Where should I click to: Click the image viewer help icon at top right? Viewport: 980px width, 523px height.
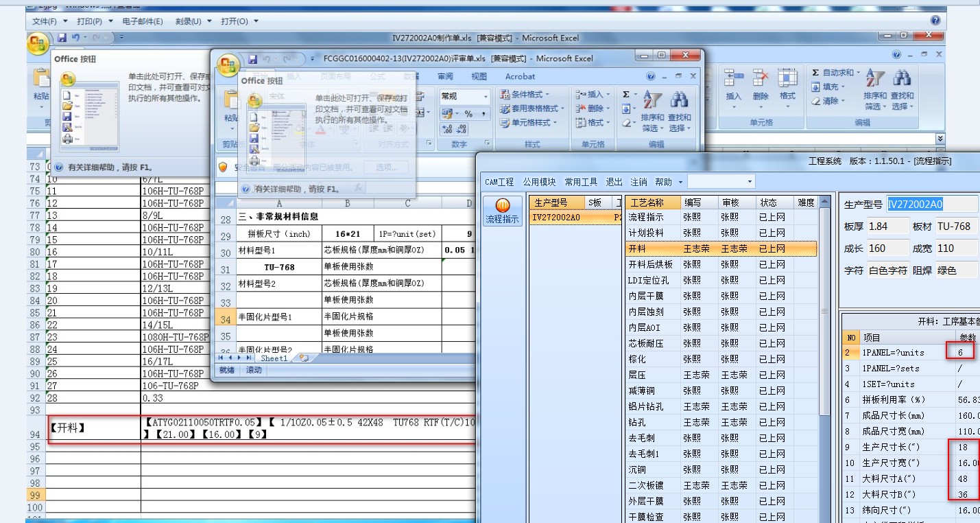coord(935,21)
